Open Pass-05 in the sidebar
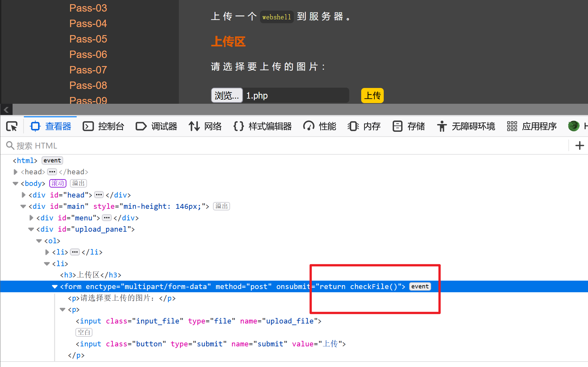 click(x=88, y=39)
